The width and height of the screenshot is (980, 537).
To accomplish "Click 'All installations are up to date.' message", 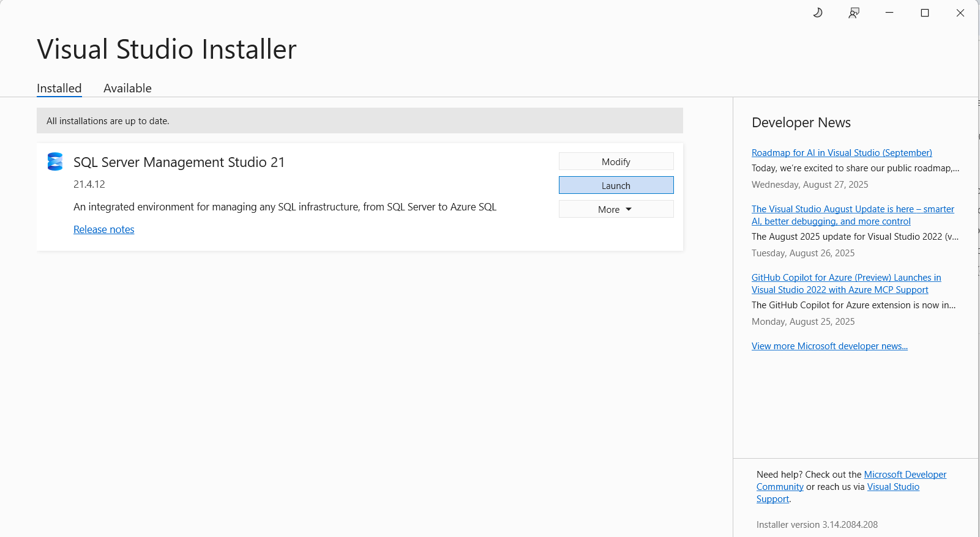I will coord(108,121).
